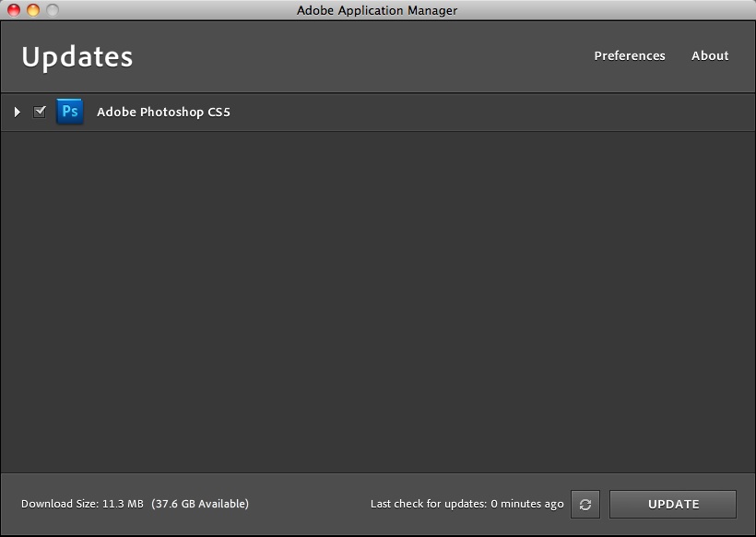Close the Adobe Application Manager window
The height and width of the screenshot is (537, 756).
coord(14,10)
